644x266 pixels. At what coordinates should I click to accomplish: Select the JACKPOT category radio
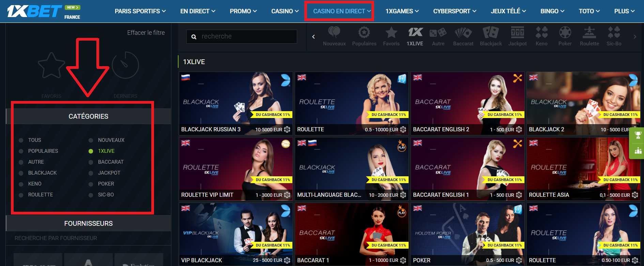91,173
